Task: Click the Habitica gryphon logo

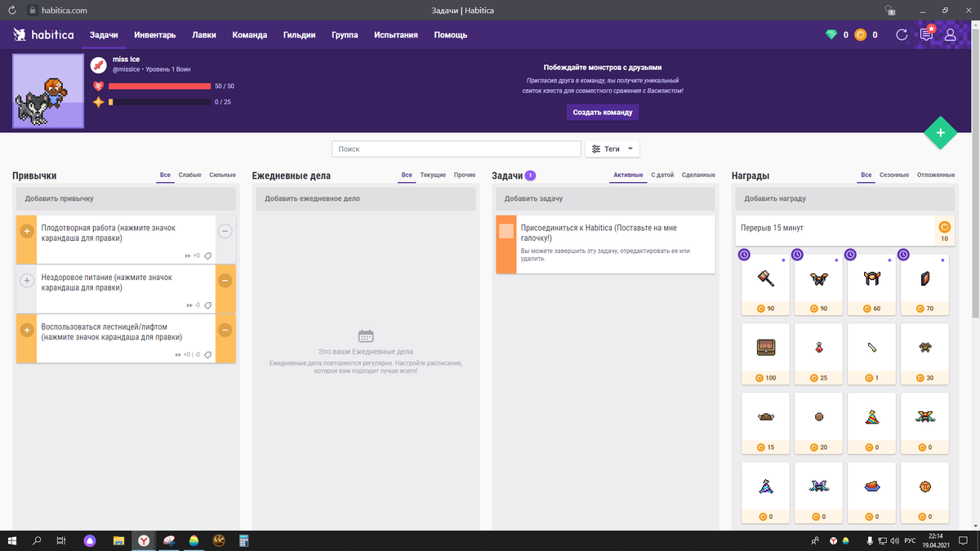Action: click(20, 35)
